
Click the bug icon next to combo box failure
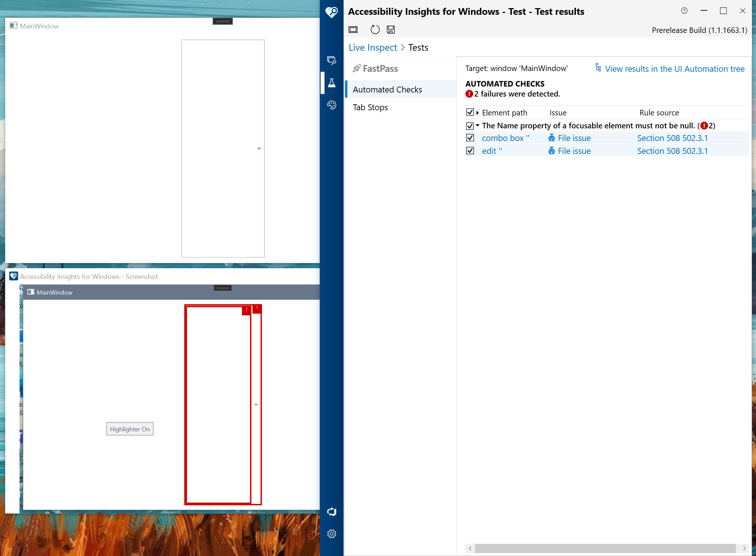pyautogui.click(x=551, y=138)
